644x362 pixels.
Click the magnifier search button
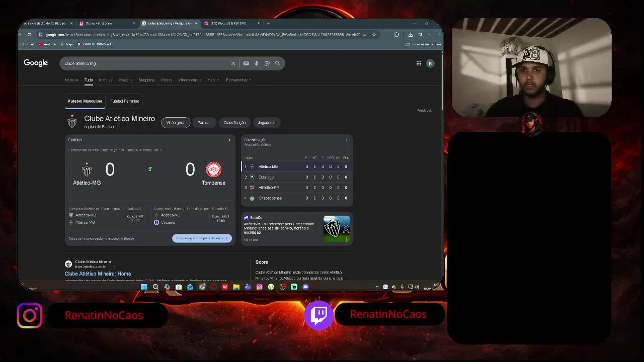coord(277,63)
